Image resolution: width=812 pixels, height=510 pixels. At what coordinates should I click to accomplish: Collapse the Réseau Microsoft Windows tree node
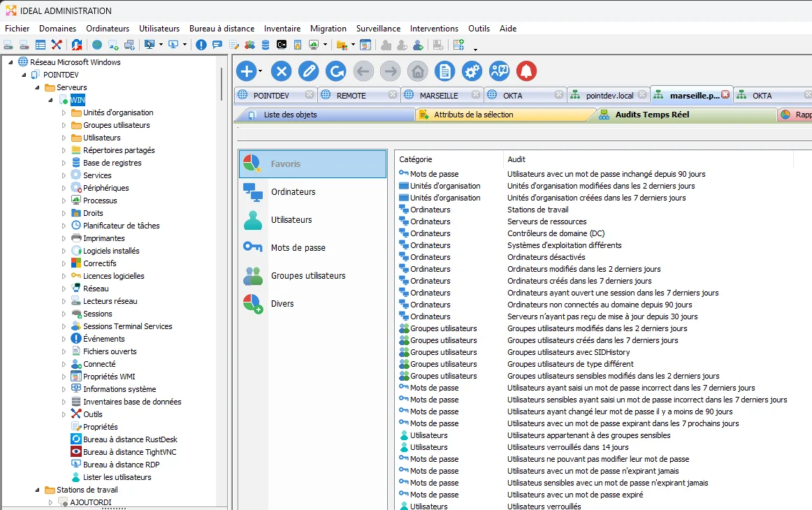[x=10, y=62]
